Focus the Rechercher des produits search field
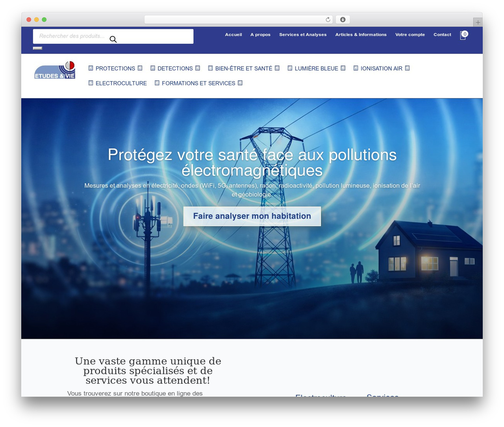This screenshot has width=504, height=427. [113, 36]
